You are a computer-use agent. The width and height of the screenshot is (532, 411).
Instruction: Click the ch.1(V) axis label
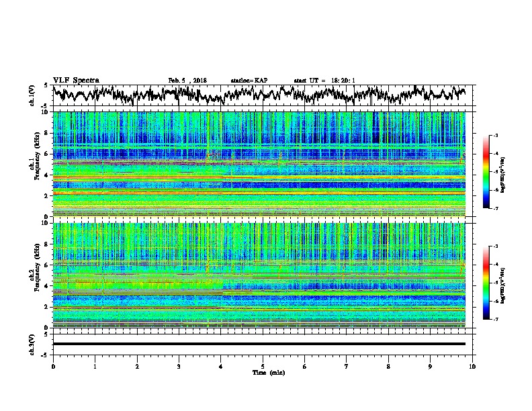[32, 95]
